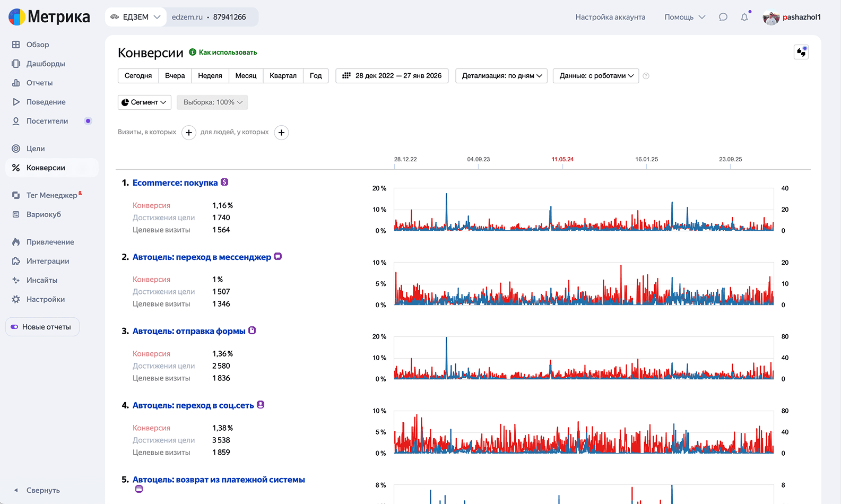The height and width of the screenshot is (504, 841).
Task: Click the calendar icon in date range
Action: coord(346,76)
